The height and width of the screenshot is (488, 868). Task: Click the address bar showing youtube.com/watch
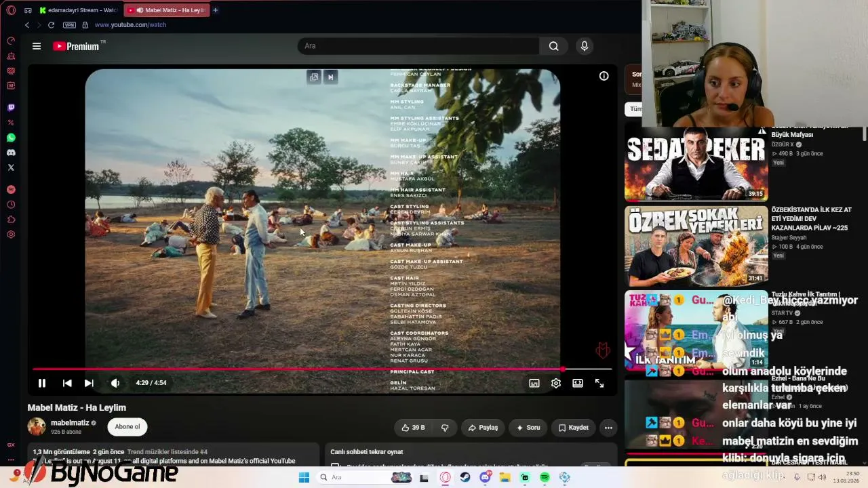(x=130, y=25)
